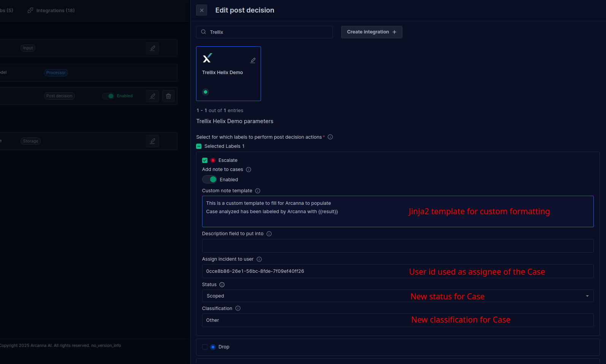
Task: Edit the Storage row pencil icon
Action: pos(153,141)
